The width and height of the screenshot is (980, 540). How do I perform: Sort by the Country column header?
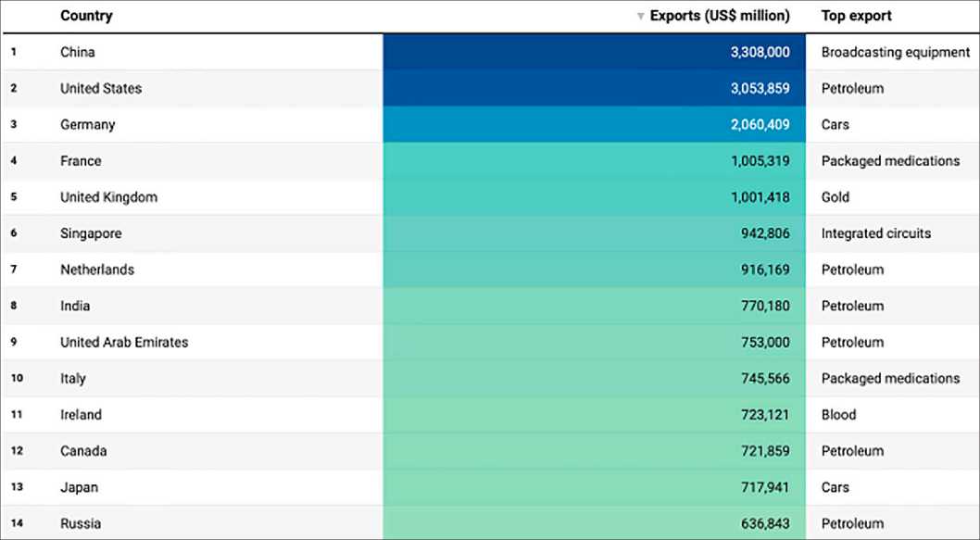[x=86, y=16]
